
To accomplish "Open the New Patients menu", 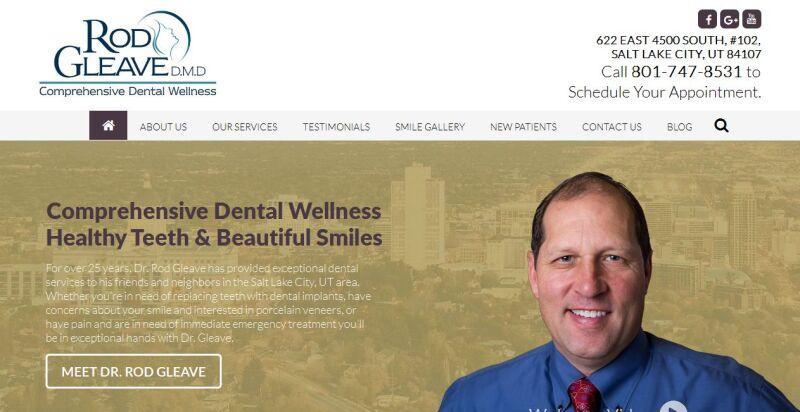I will pyautogui.click(x=523, y=127).
